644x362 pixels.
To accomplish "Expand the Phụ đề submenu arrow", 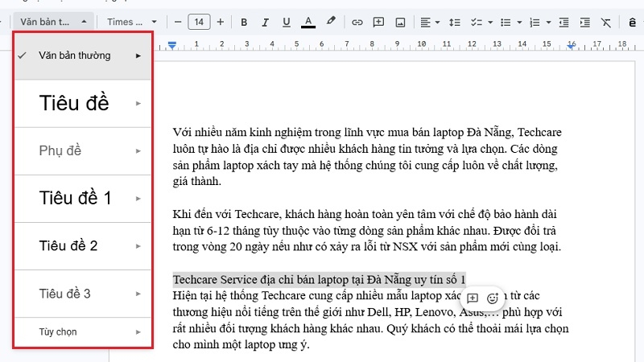I will click(x=138, y=151).
